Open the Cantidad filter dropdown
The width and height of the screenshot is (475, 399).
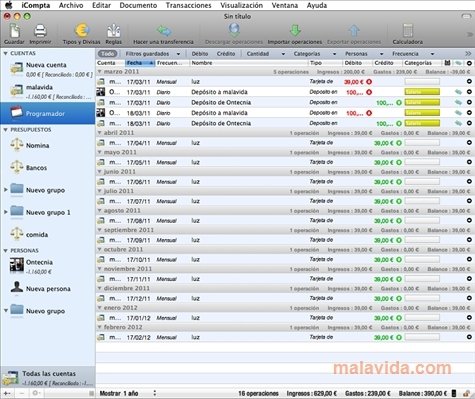[266, 54]
